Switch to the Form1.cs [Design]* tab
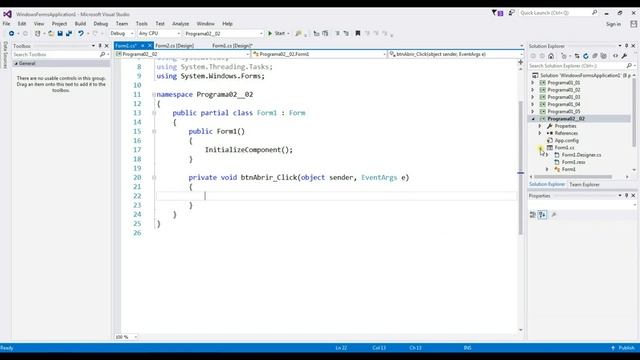 [232, 46]
